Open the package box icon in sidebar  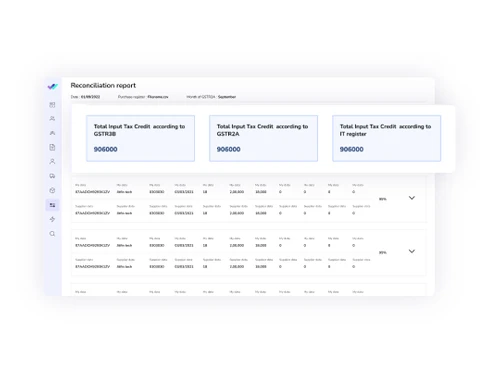[x=52, y=190]
